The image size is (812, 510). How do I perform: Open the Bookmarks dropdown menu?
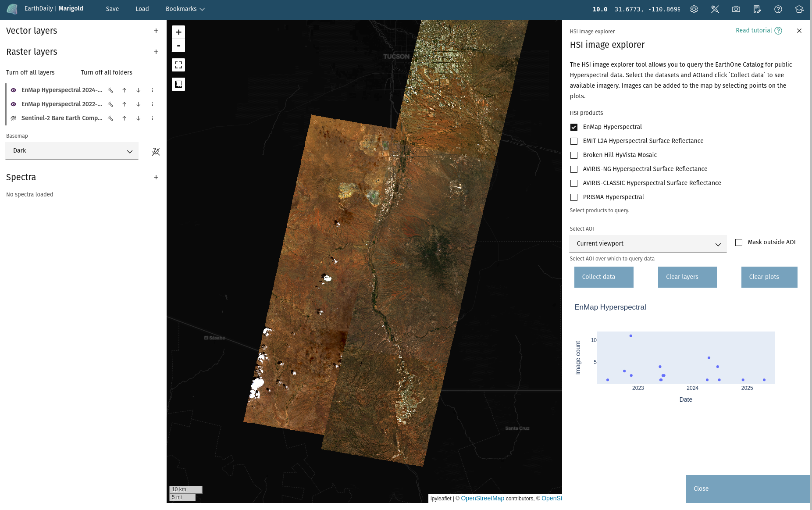coord(185,9)
